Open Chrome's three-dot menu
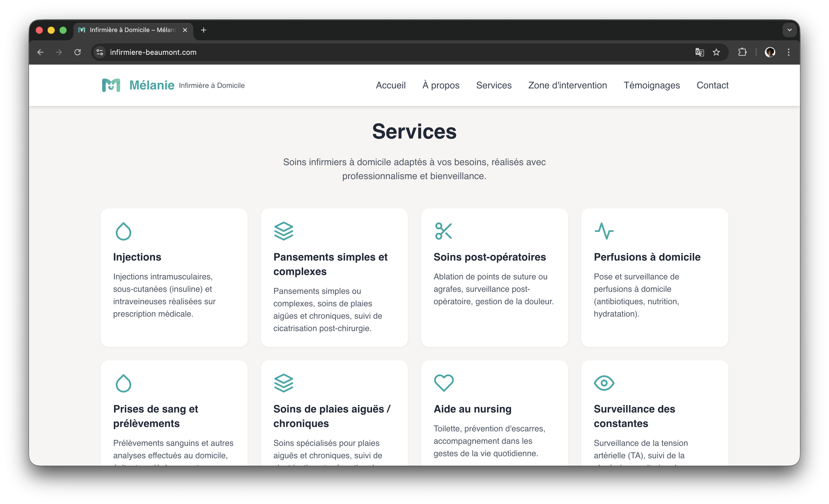The height and width of the screenshot is (504, 829). point(788,52)
